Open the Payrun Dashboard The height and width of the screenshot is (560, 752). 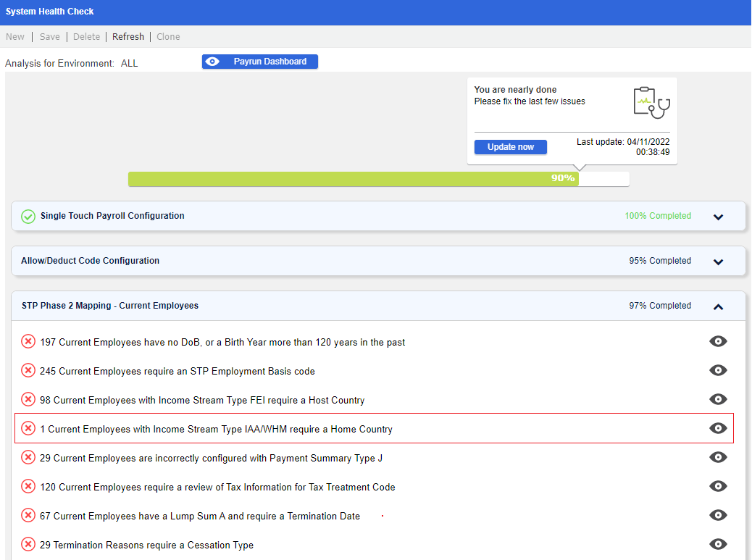pos(260,62)
